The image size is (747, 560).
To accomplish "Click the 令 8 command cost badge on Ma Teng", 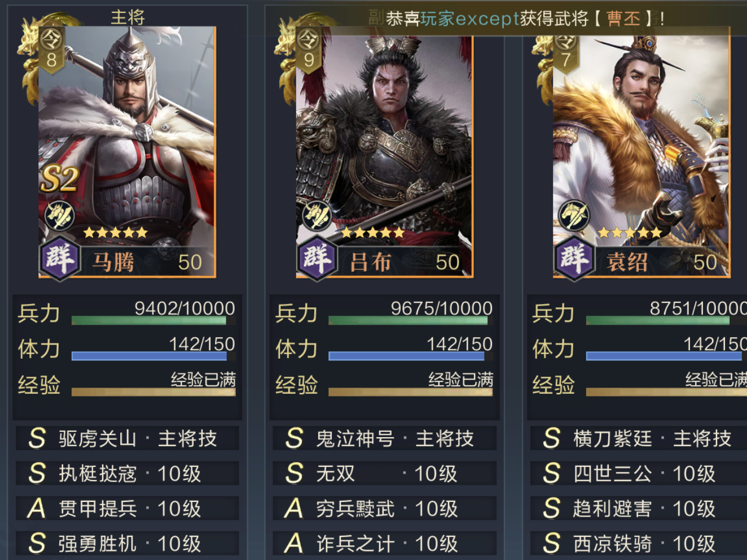I will pos(51,50).
